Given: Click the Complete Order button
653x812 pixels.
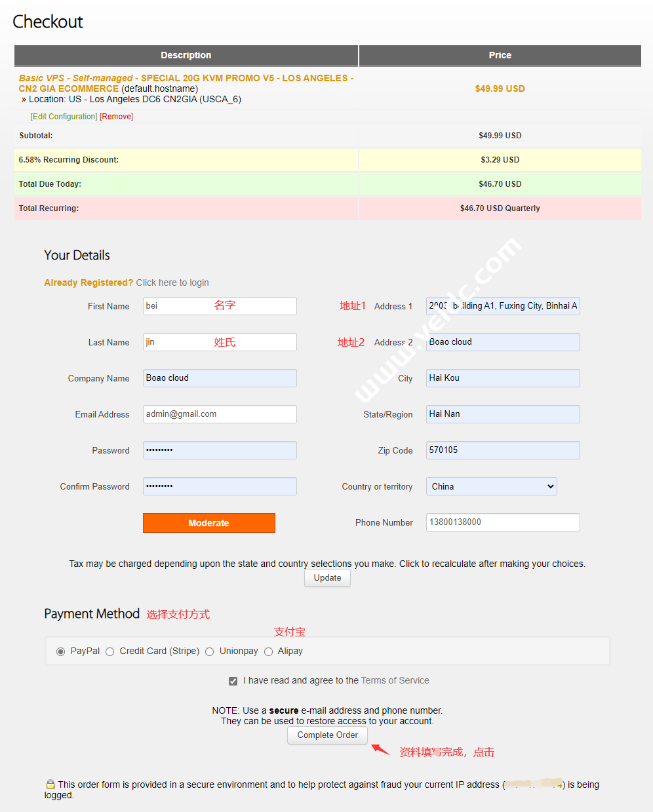Looking at the screenshot, I should pyautogui.click(x=328, y=735).
